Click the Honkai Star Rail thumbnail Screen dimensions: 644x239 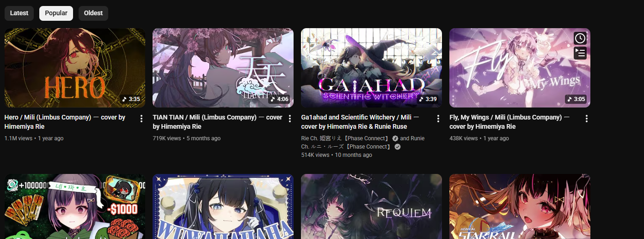[520, 206]
